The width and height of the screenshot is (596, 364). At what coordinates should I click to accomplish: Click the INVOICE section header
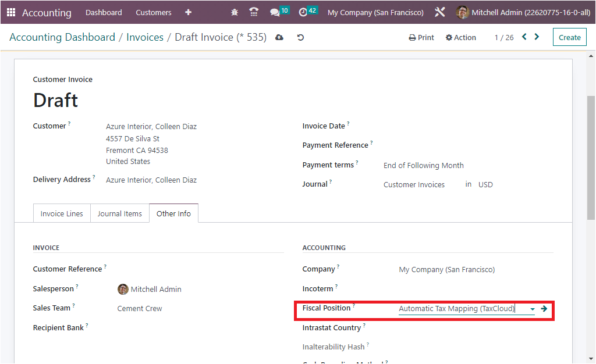click(46, 248)
